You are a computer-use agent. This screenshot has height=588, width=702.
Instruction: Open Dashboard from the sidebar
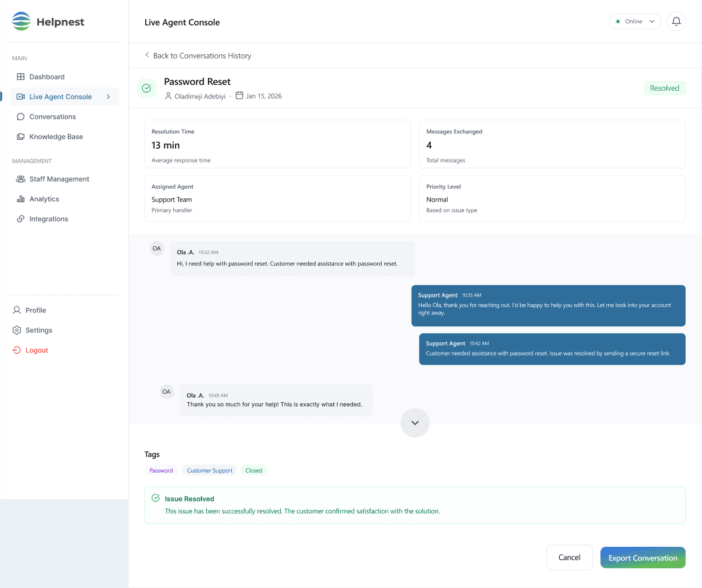click(x=65, y=76)
